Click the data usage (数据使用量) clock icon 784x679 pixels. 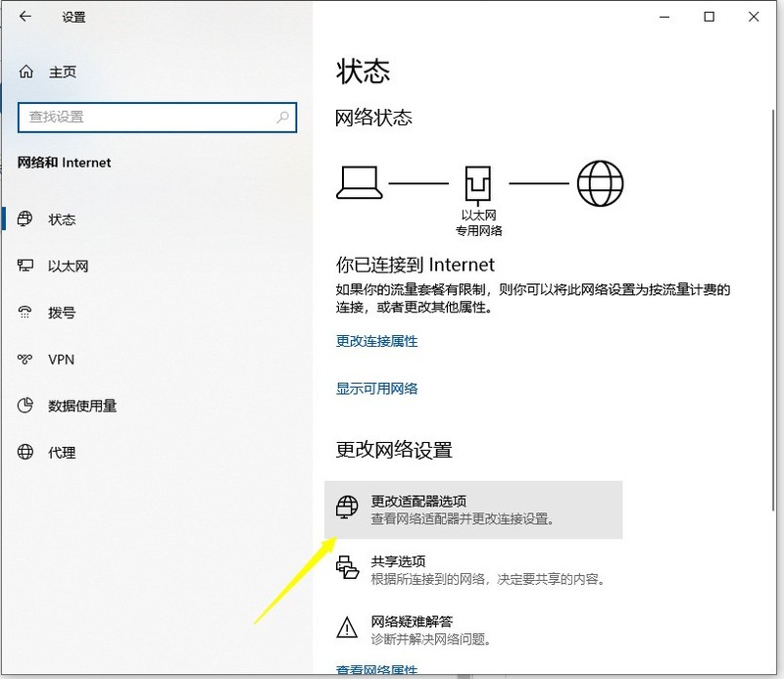tap(26, 406)
